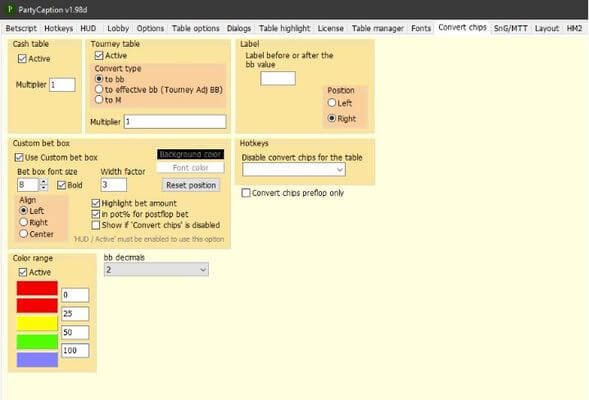Select 'to M' convert type

point(99,100)
